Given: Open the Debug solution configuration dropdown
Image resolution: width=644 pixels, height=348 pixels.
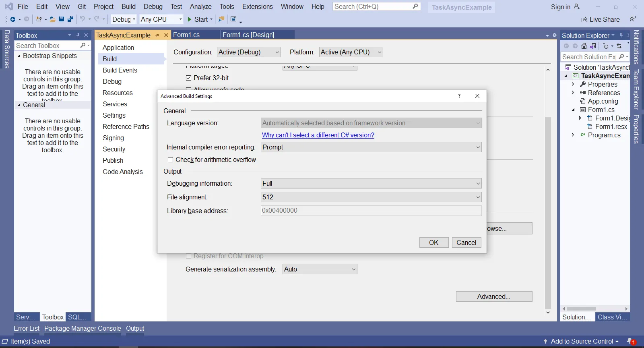Looking at the screenshot, I should click(124, 19).
